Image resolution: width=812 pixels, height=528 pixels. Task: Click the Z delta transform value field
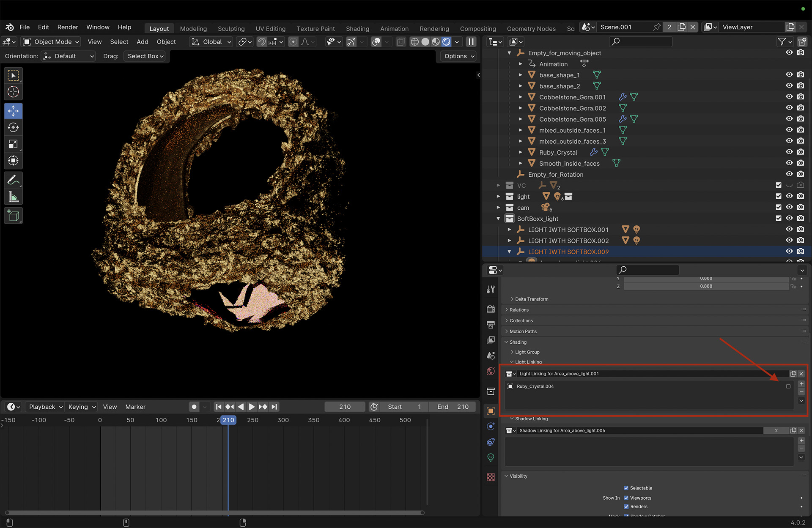[706, 286]
